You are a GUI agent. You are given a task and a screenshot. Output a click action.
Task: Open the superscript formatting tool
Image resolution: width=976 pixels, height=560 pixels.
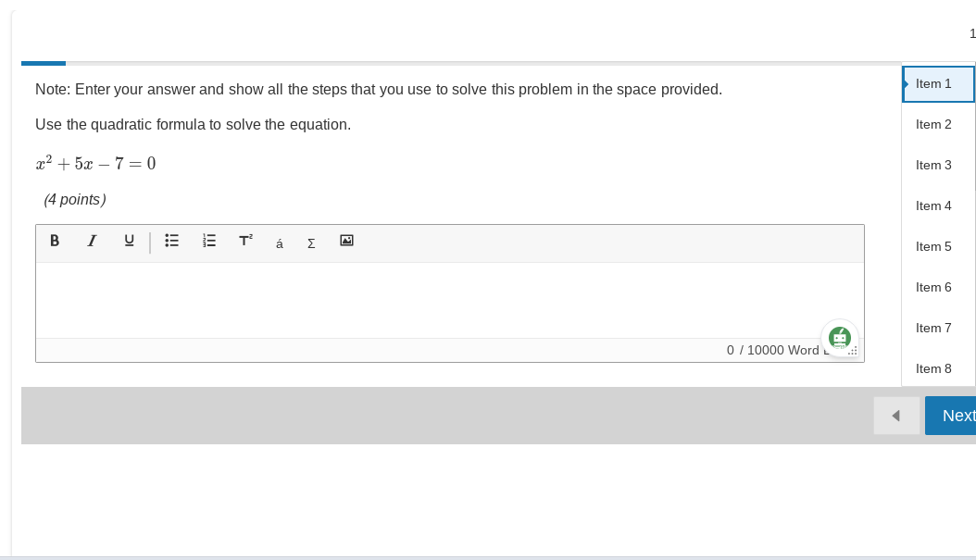click(244, 242)
